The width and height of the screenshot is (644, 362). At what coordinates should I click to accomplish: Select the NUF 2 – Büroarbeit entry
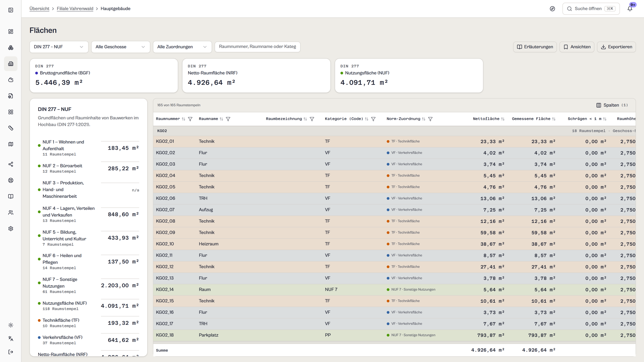[89, 168]
